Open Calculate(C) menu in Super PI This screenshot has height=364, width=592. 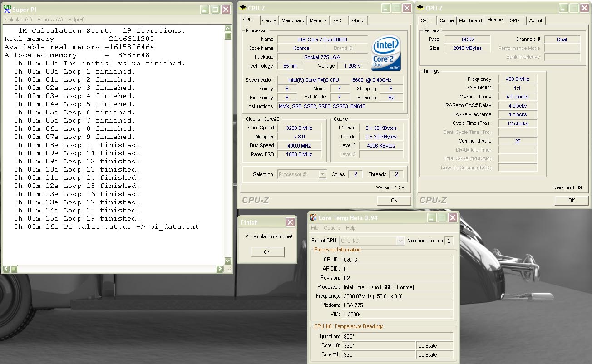(19, 20)
